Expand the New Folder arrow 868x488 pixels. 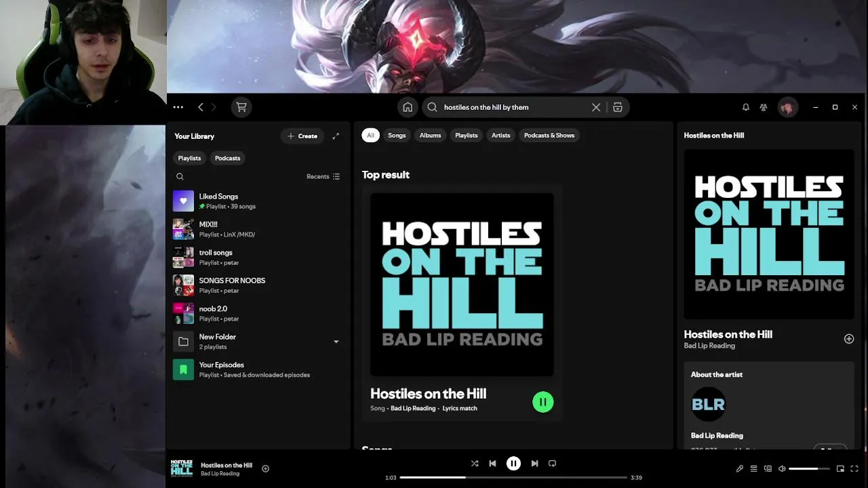336,342
